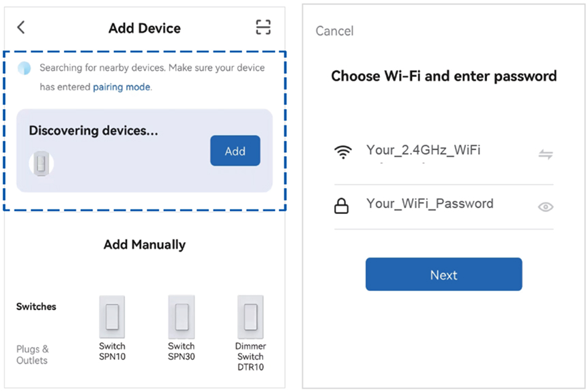588x392 pixels.
Task: Tap the discovered switch device thumbnail
Action: (42, 163)
